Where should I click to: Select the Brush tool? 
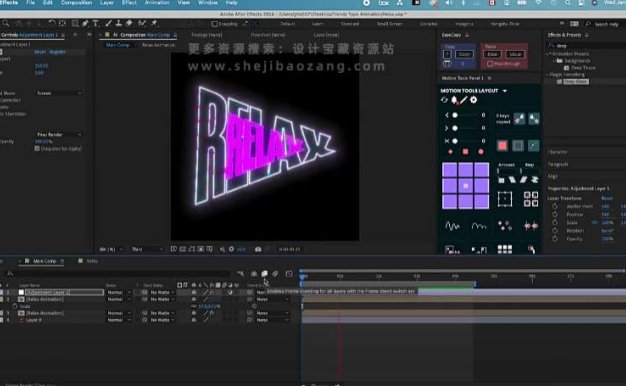pos(109,24)
